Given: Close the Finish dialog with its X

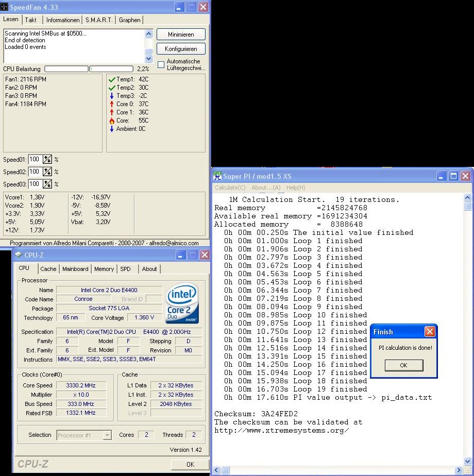Looking at the screenshot, I should click(430, 331).
